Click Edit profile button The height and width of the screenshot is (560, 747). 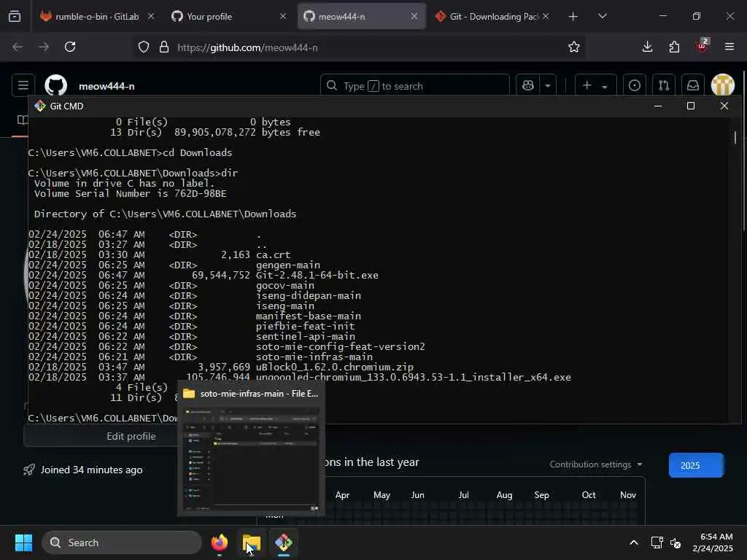pos(131,436)
